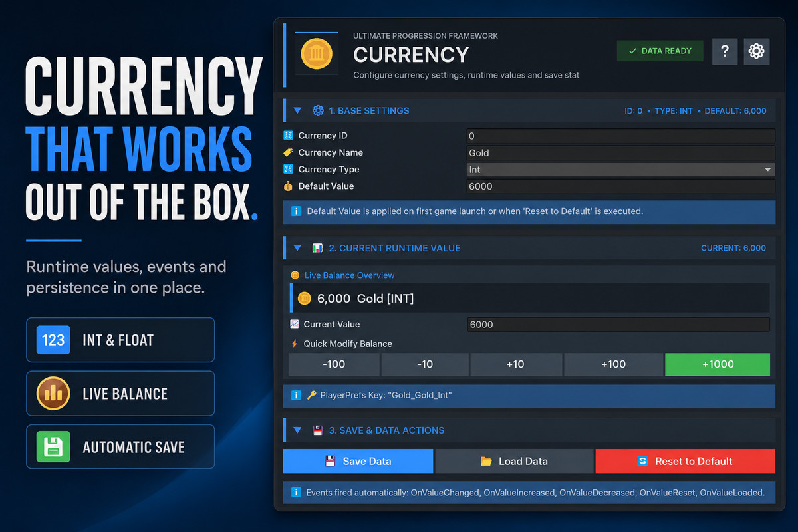Focus the Currency Name field containing Gold
This screenshot has width=798, height=532.
tap(620, 153)
